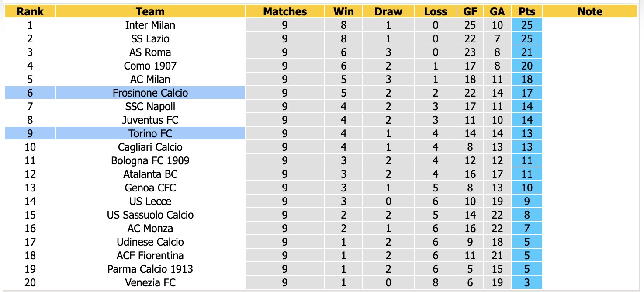Open the Inter Milan team link
This screenshot has height=292, width=644.
click(150, 25)
